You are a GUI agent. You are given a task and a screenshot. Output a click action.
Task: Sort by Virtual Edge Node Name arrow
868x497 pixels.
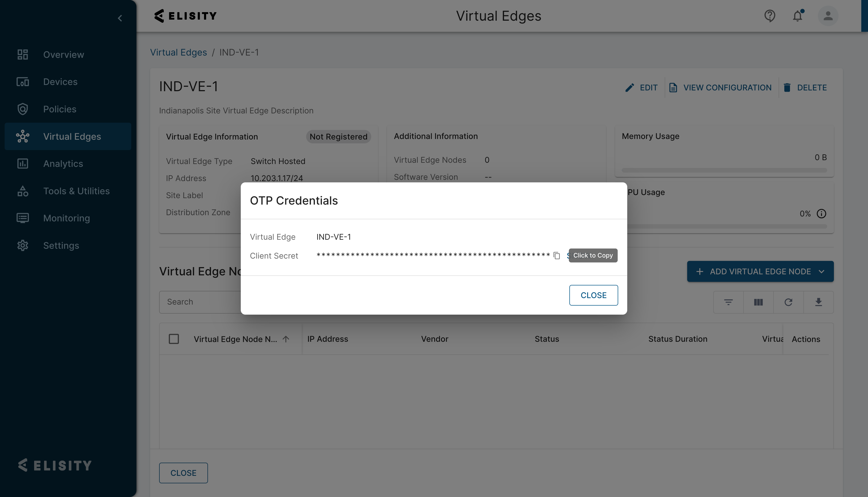pos(286,339)
